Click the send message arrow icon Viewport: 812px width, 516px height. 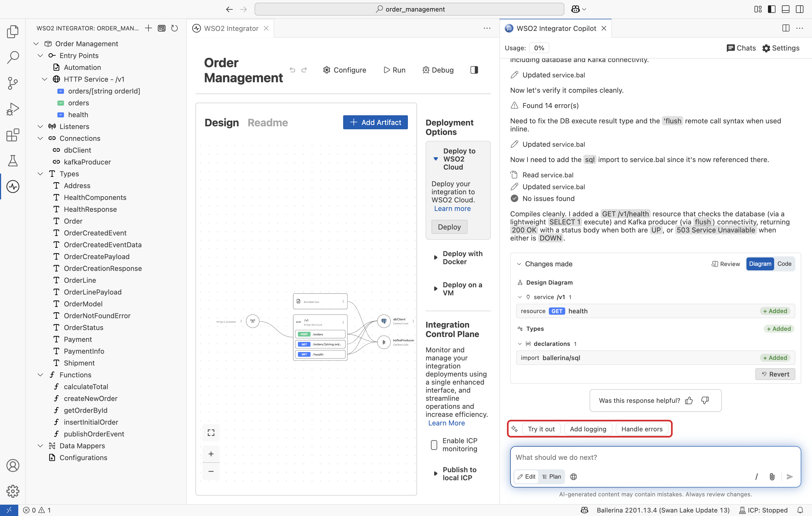(x=789, y=476)
